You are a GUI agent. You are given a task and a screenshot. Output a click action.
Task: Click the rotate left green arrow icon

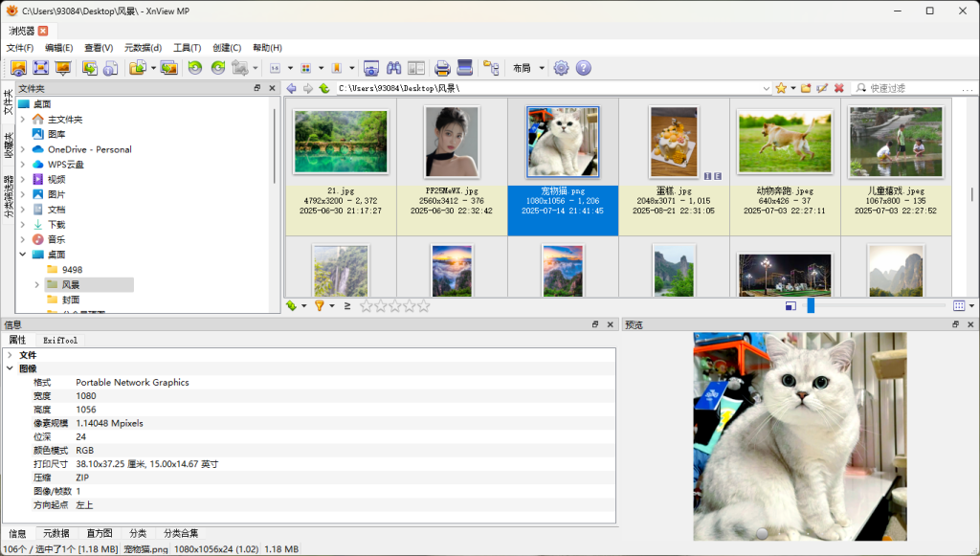195,68
